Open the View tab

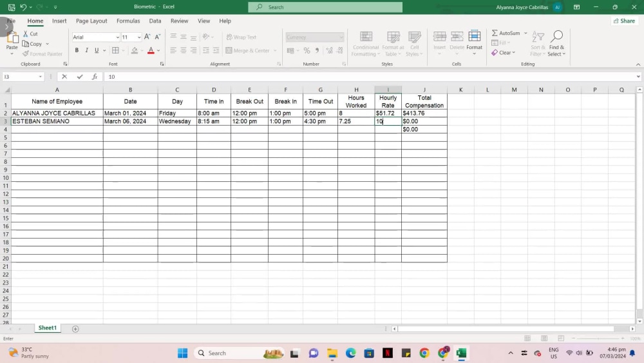tap(204, 21)
